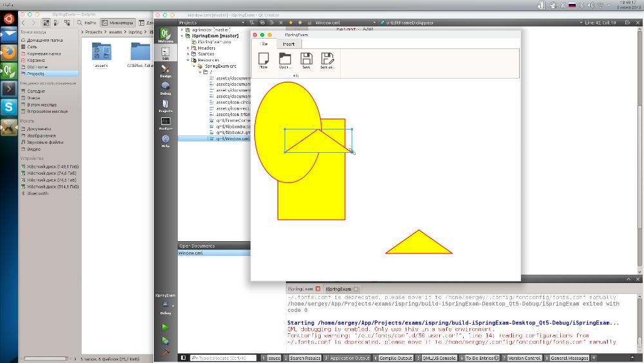Screen dimensions: 644x363
Task: Toggle the left sidebar visibility button
Action: pos(184,358)
